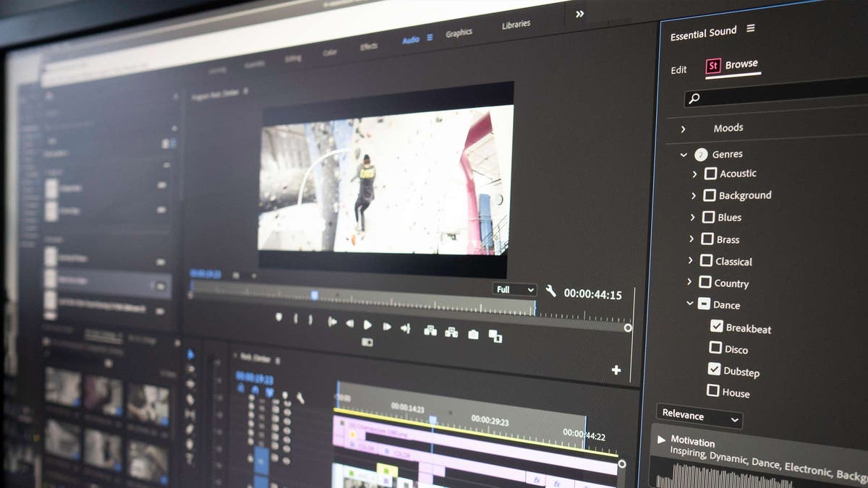Collapse the Dance genre list

pyautogui.click(x=689, y=304)
